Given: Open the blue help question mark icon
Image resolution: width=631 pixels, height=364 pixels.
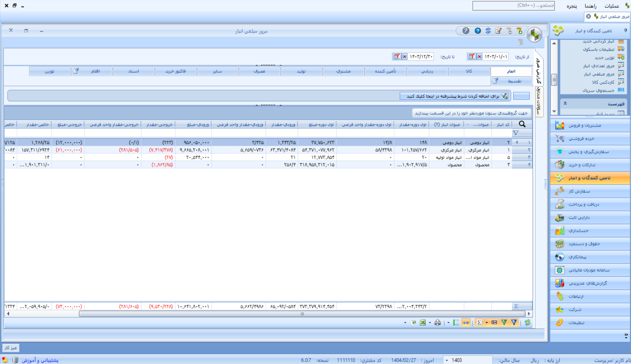Looking at the screenshot, I should pos(478,31).
